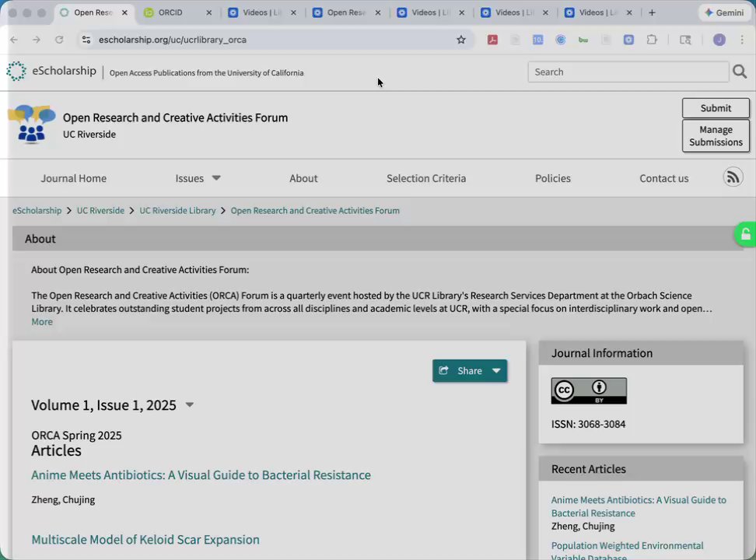Click the Gemini button
Screen dimensions: 756x560
point(724,12)
